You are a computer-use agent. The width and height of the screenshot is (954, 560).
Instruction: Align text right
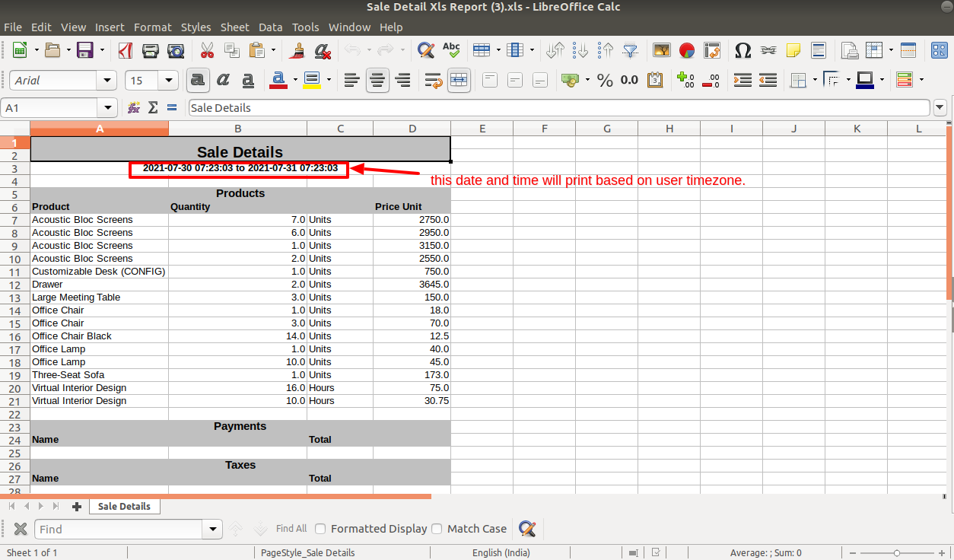pos(402,80)
